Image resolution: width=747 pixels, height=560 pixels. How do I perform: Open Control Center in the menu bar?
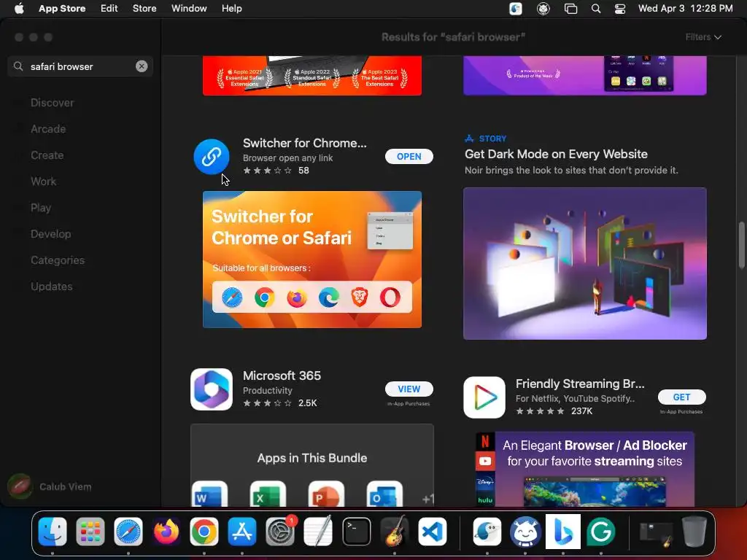(x=620, y=9)
